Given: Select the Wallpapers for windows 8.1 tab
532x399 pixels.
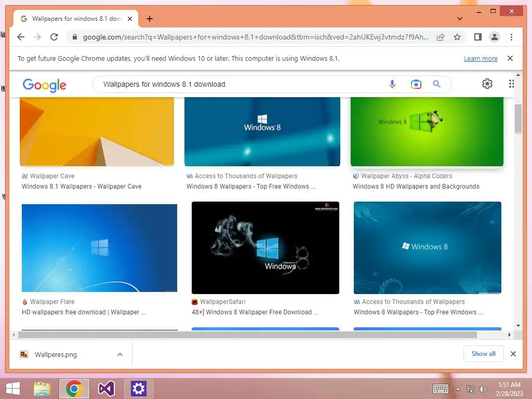Looking at the screenshot, I should [76, 19].
